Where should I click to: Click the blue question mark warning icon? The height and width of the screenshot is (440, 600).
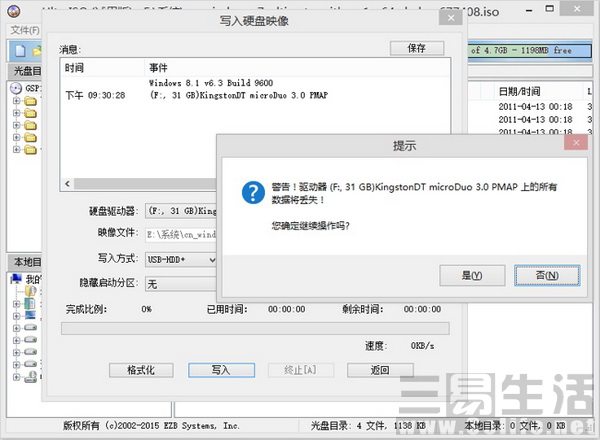[x=253, y=192]
